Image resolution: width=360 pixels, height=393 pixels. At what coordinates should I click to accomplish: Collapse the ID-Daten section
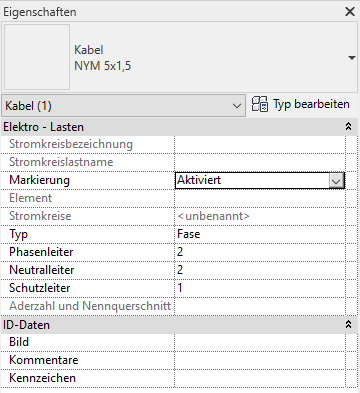click(x=348, y=324)
